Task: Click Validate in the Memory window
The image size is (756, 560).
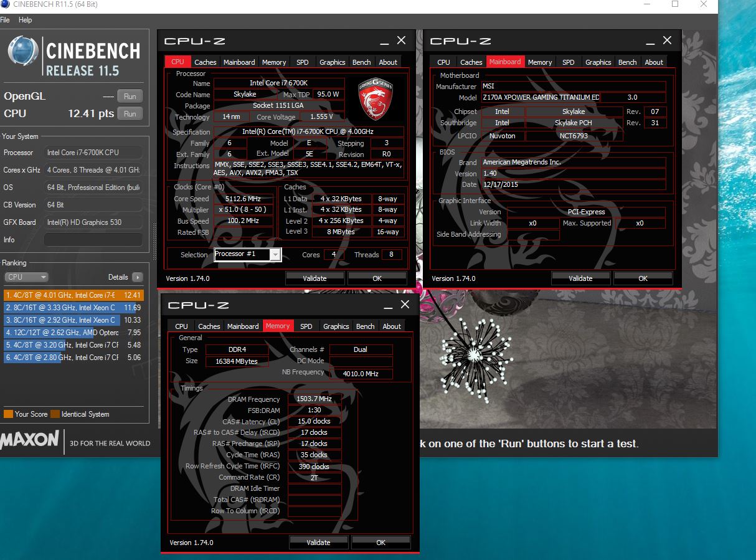Action: pos(318,543)
